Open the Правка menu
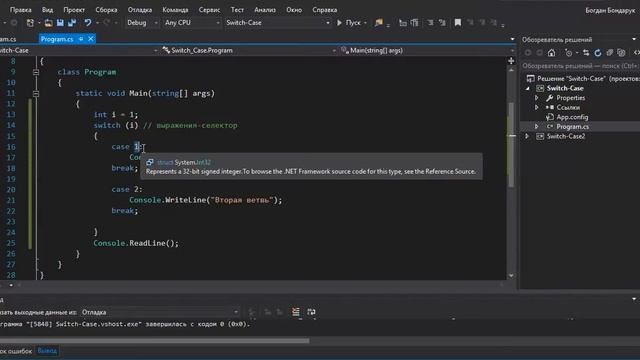The width and height of the screenshot is (640, 360). pyautogui.click(x=20, y=10)
